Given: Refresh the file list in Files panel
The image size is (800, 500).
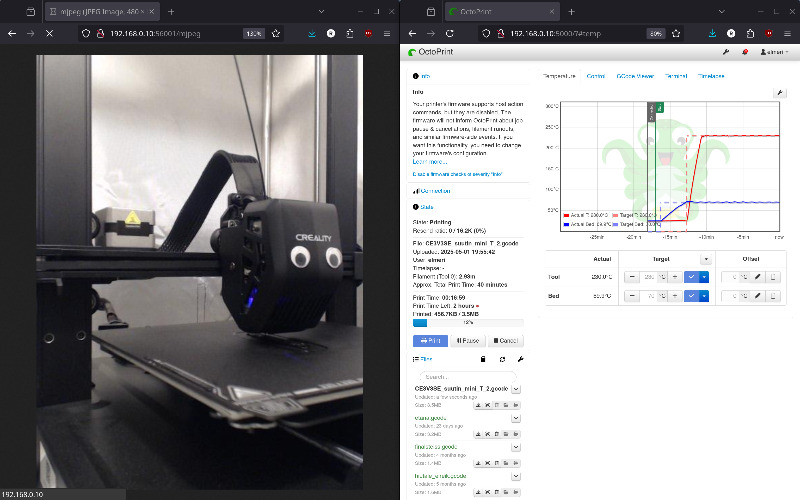Looking at the screenshot, I should click(502, 358).
